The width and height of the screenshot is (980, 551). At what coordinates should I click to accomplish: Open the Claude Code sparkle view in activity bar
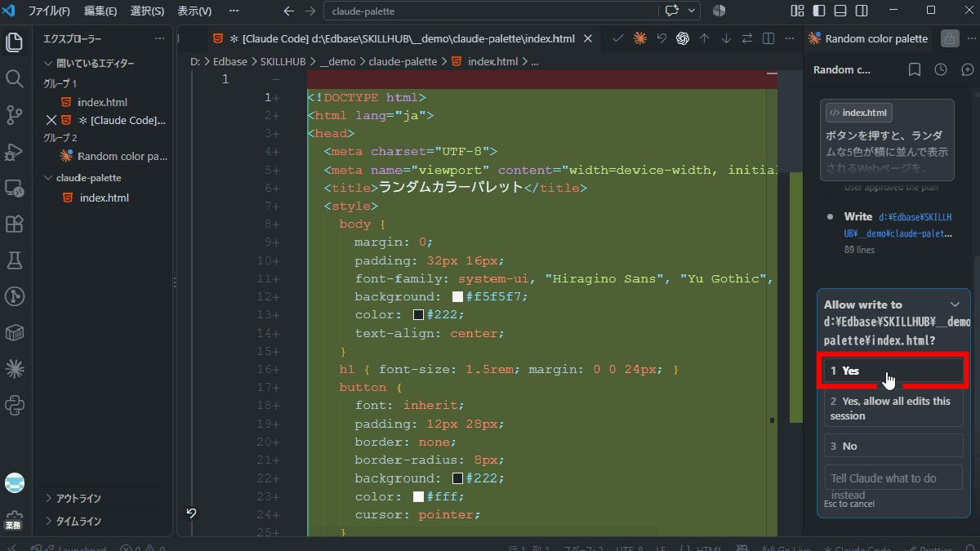[x=14, y=369]
